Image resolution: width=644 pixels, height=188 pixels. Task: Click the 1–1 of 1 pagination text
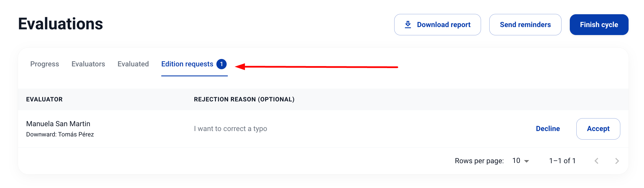tap(562, 161)
